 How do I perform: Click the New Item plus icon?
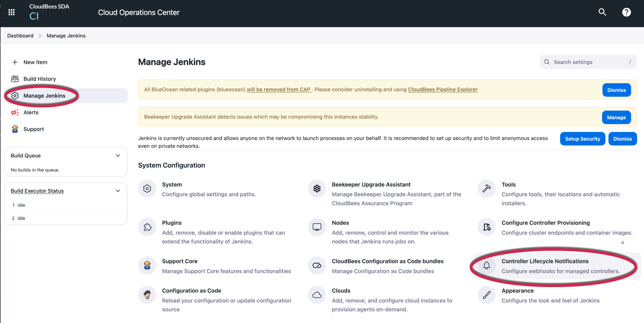[15, 62]
